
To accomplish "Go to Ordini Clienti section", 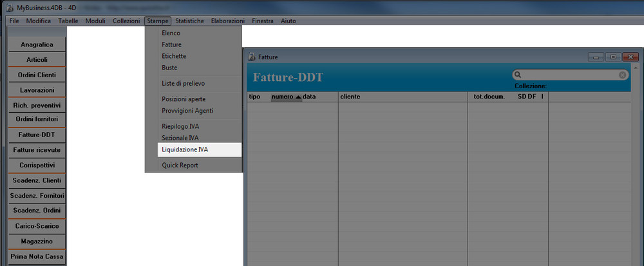I will coord(37,75).
